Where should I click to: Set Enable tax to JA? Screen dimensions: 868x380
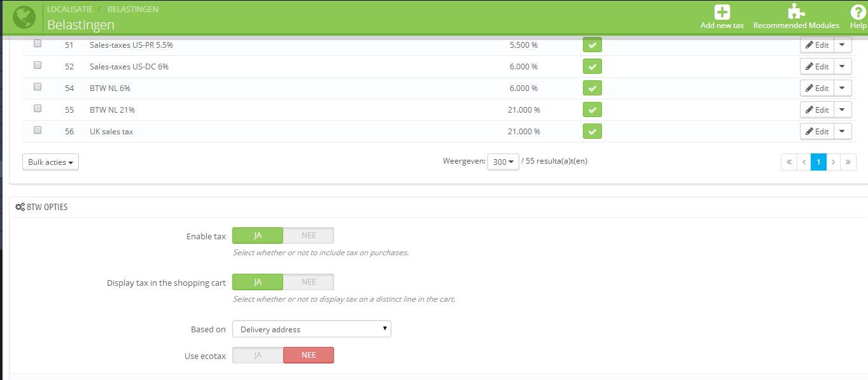pyautogui.click(x=258, y=236)
